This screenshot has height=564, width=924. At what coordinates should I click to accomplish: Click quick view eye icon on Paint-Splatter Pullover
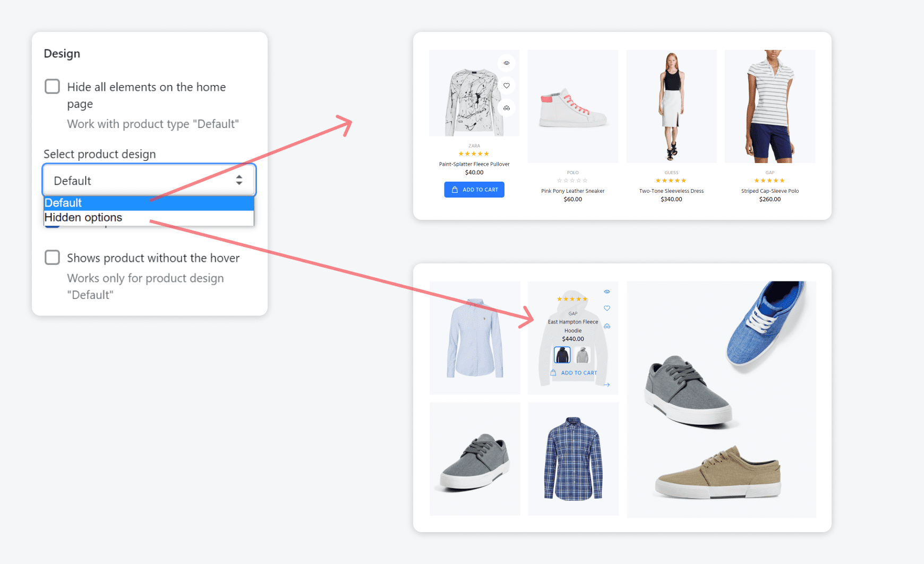pos(507,63)
